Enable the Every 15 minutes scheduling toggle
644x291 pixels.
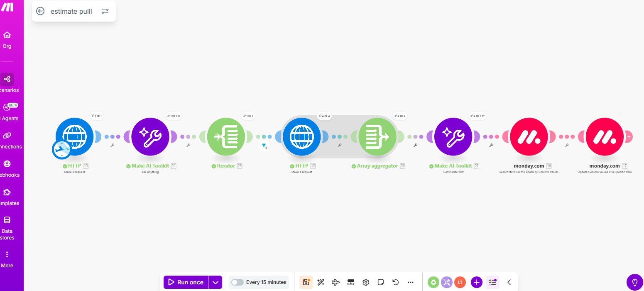coord(237,282)
